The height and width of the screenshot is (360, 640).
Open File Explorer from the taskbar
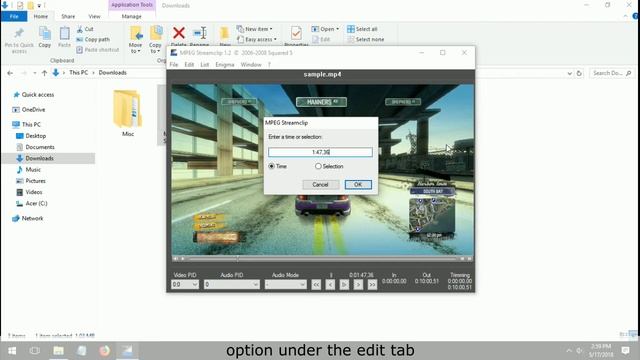(x=58, y=351)
